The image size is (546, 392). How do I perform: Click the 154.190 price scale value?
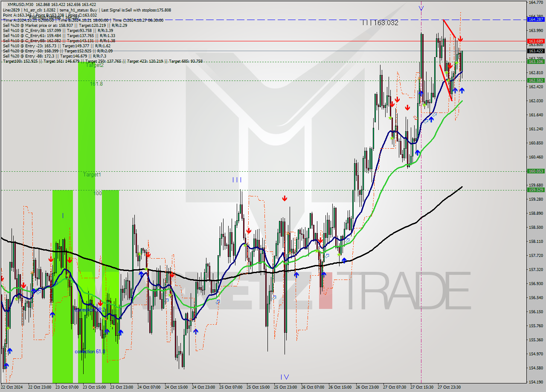(x=536, y=382)
